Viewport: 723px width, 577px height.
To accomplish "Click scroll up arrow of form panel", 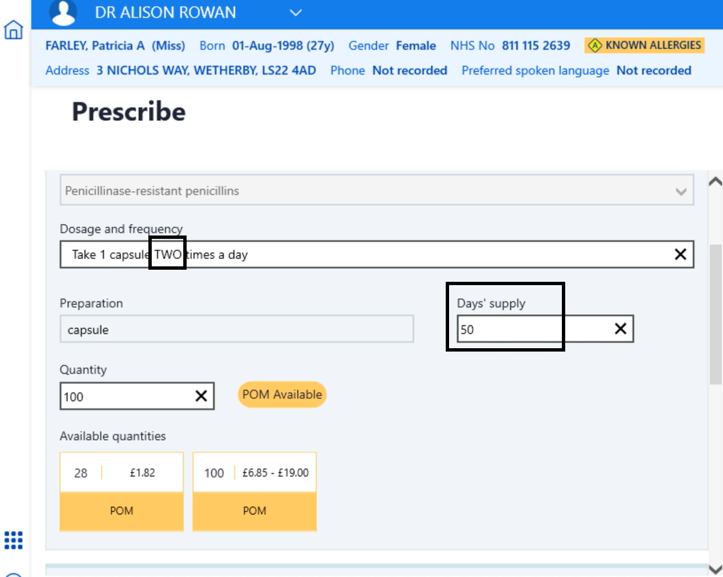I will pyautogui.click(x=715, y=182).
